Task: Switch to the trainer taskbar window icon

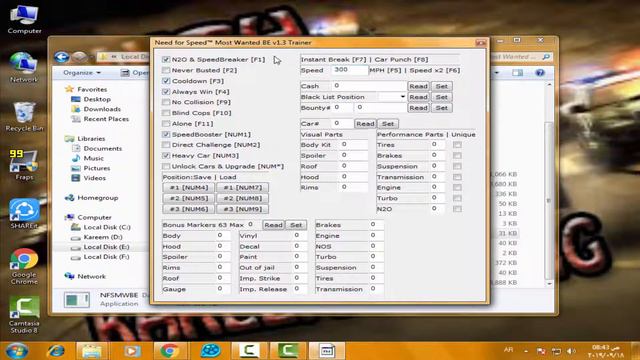Action: point(327,351)
